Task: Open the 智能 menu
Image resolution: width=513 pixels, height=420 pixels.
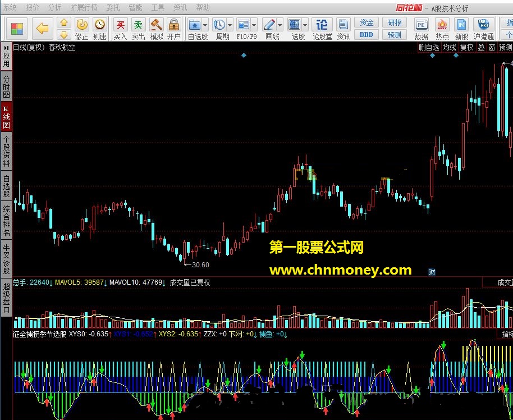Action: point(135,7)
